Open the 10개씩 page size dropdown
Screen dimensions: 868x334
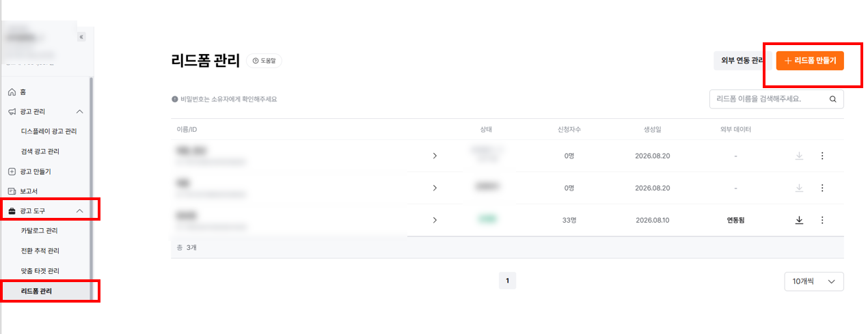click(813, 281)
